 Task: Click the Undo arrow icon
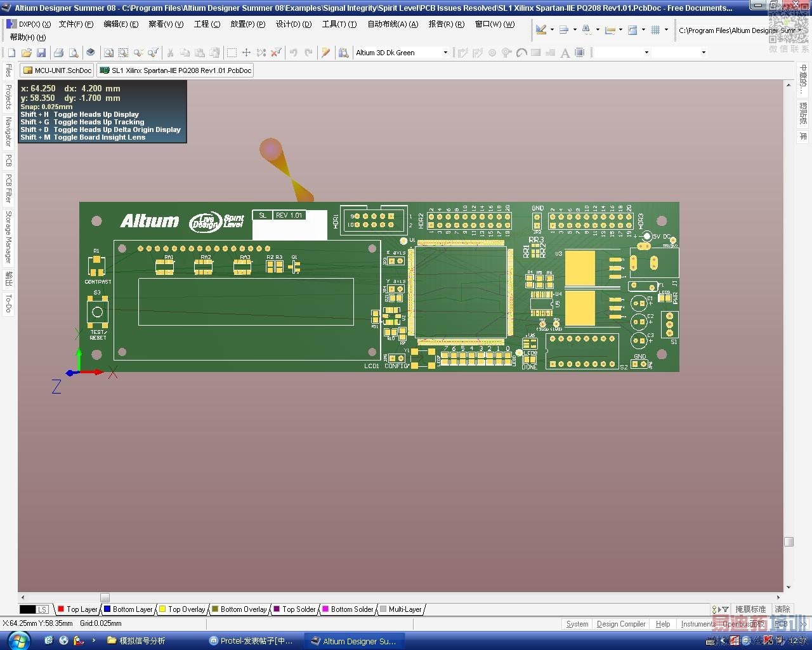pyautogui.click(x=294, y=53)
